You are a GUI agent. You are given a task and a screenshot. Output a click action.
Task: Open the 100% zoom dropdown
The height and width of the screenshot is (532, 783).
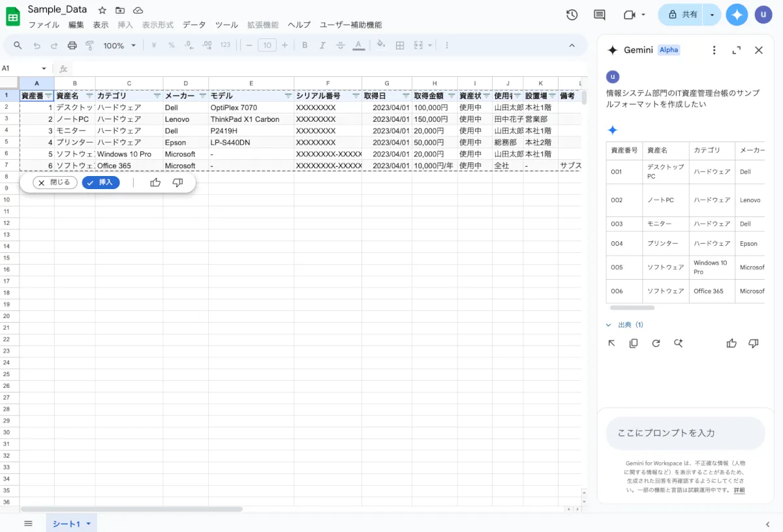point(120,46)
